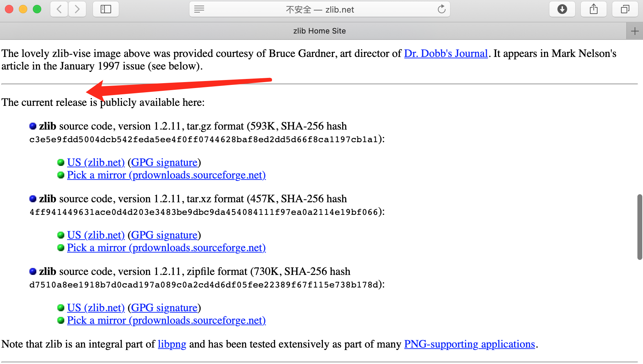Image resolution: width=643 pixels, height=364 pixels.
Task: Open the Dr. Dobb's Journal link
Action: 446,53
